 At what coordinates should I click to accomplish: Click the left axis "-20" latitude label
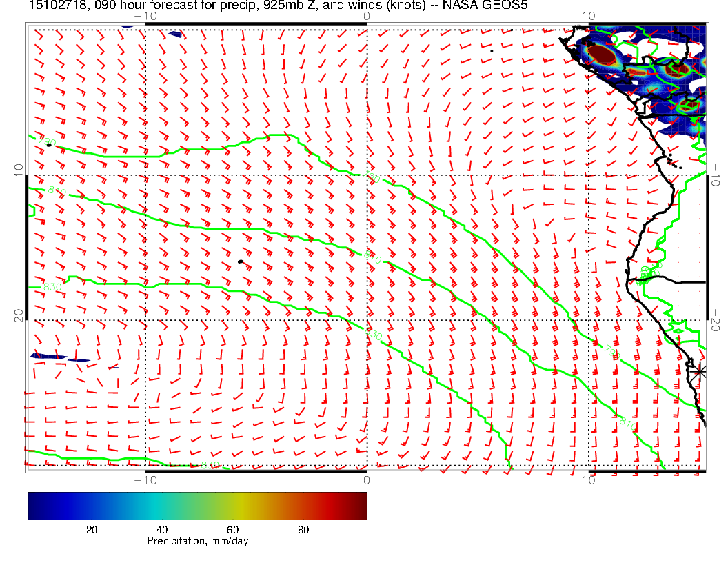19,319
